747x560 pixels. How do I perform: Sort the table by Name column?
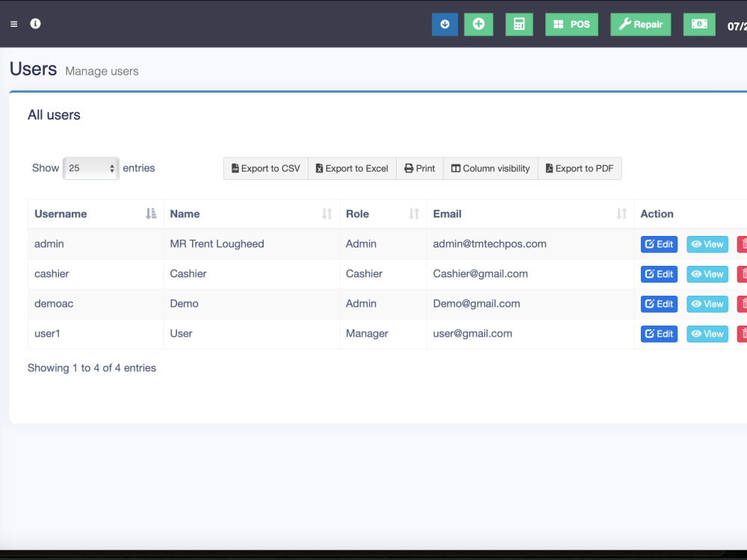click(252, 214)
